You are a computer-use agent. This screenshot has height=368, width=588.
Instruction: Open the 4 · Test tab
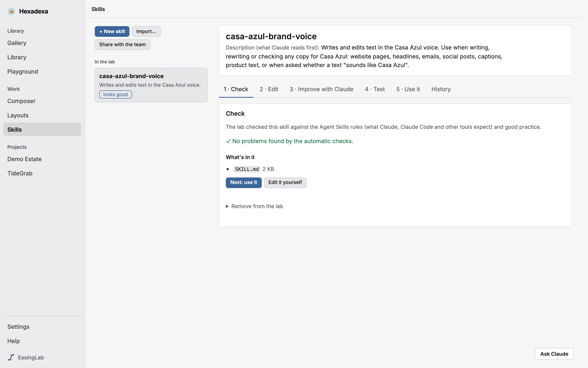point(375,89)
